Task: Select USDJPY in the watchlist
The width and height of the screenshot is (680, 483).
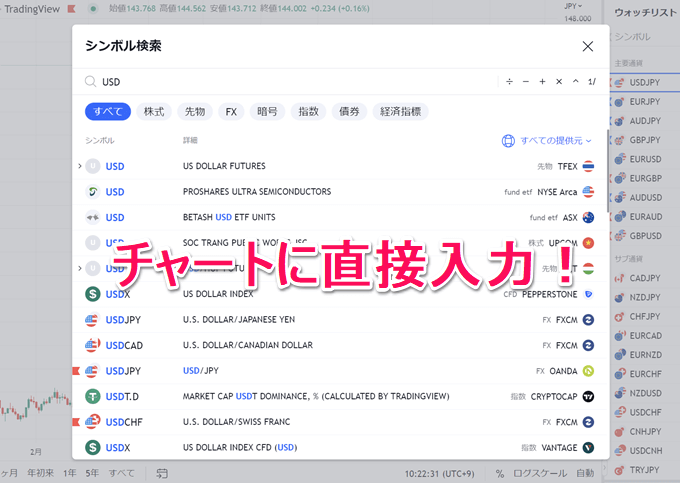Action: 645,82
